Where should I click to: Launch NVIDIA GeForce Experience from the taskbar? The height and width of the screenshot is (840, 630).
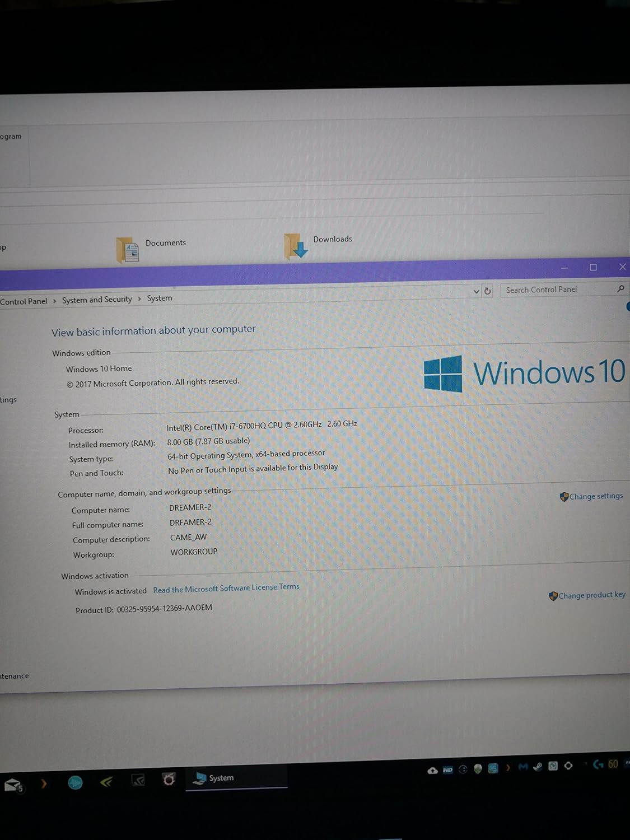click(106, 782)
